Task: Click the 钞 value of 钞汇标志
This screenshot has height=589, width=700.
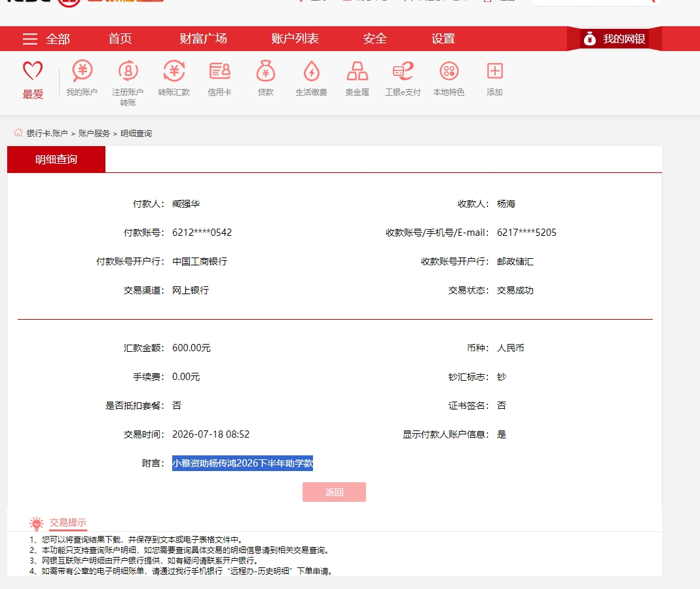Action: (502, 377)
